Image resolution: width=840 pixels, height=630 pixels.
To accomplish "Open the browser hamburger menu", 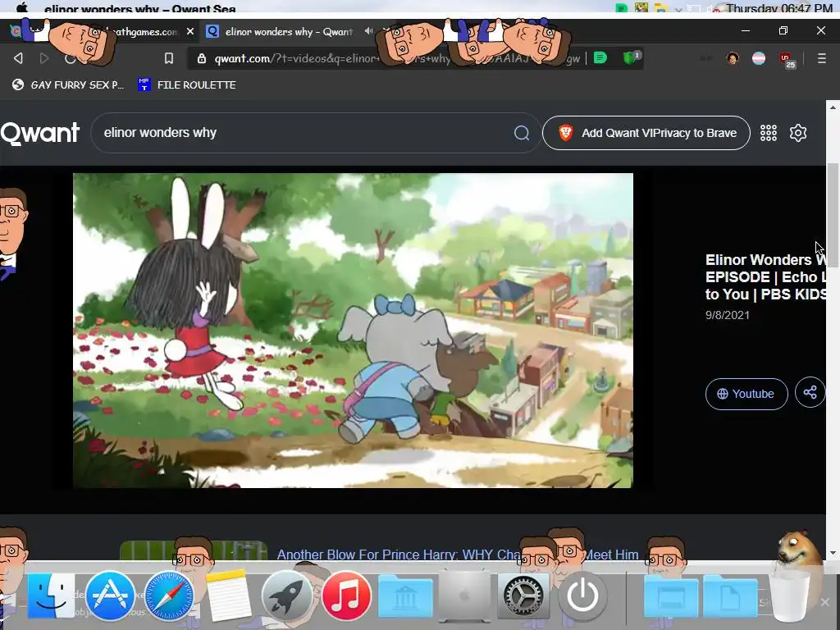I will click(821, 58).
